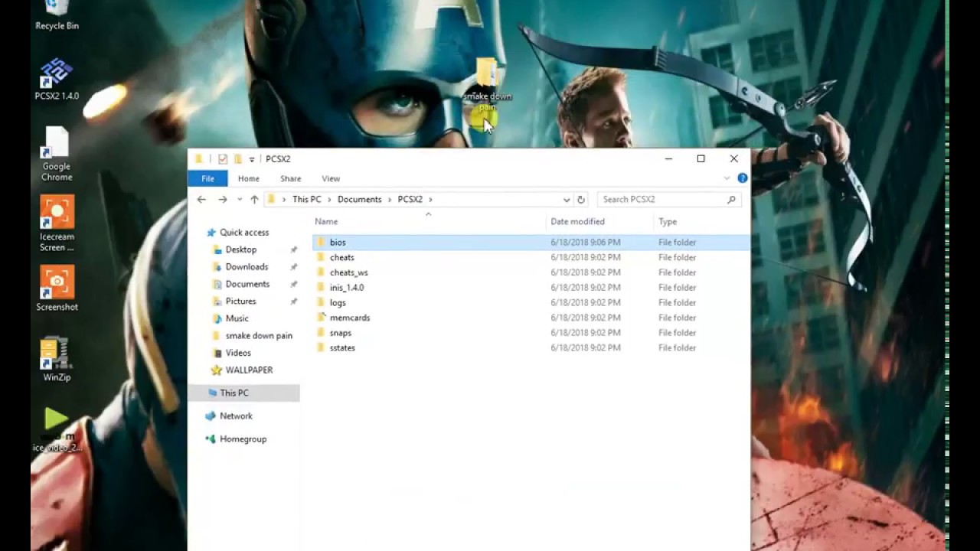Select the smake down pain desktop folder
Image resolution: width=980 pixels, height=551 pixels.
[487, 85]
